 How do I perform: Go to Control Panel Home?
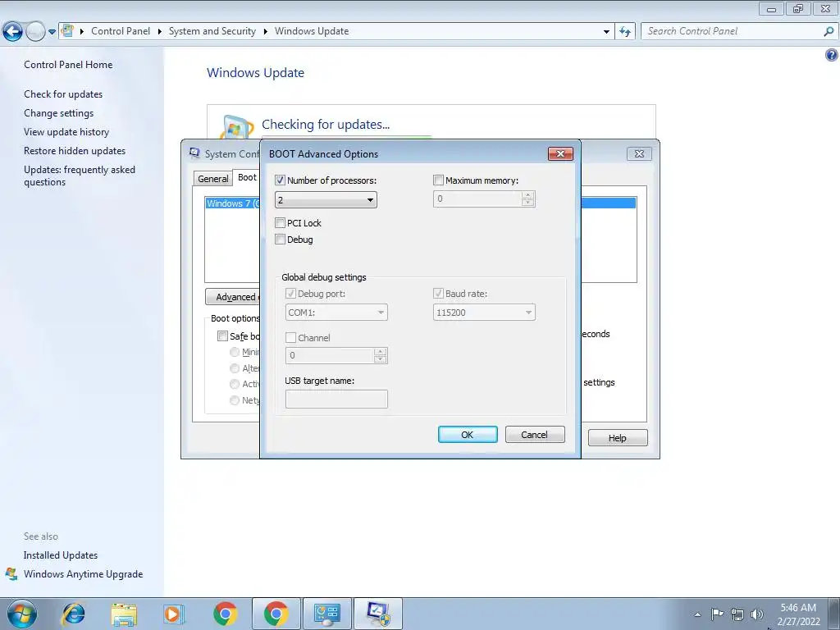coord(68,65)
